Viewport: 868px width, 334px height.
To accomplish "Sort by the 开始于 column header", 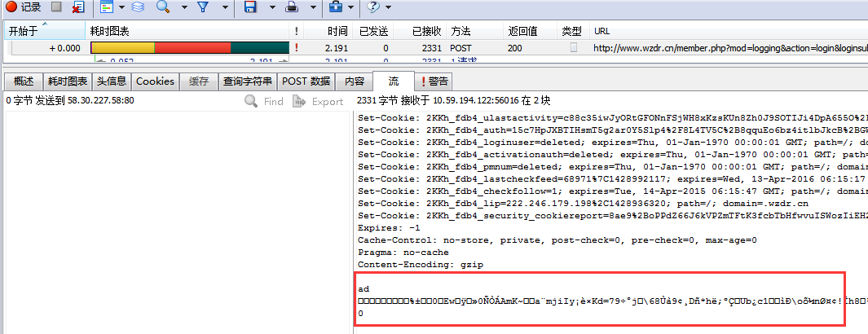I will (x=44, y=31).
